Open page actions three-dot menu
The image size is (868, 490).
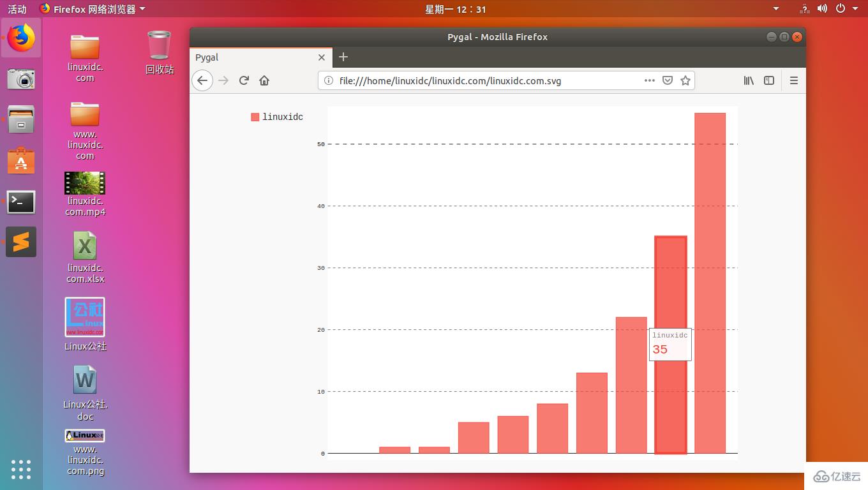tap(650, 80)
